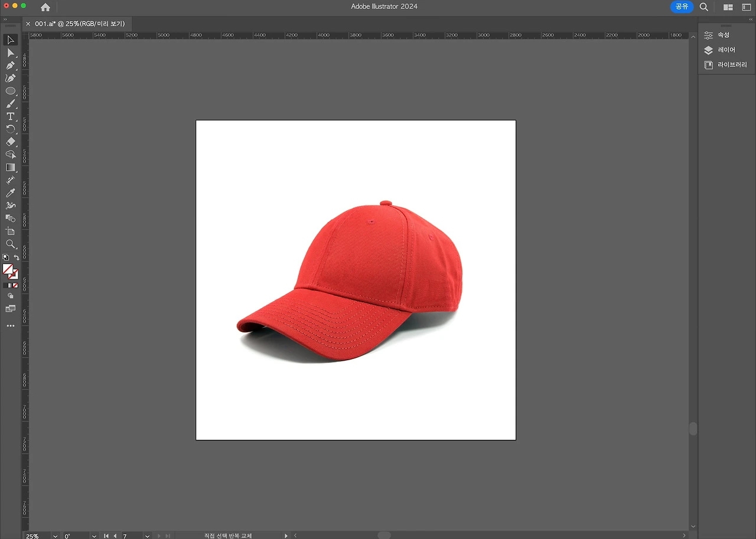Select the Ellipse tool
The height and width of the screenshot is (539, 756).
coord(11,91)
